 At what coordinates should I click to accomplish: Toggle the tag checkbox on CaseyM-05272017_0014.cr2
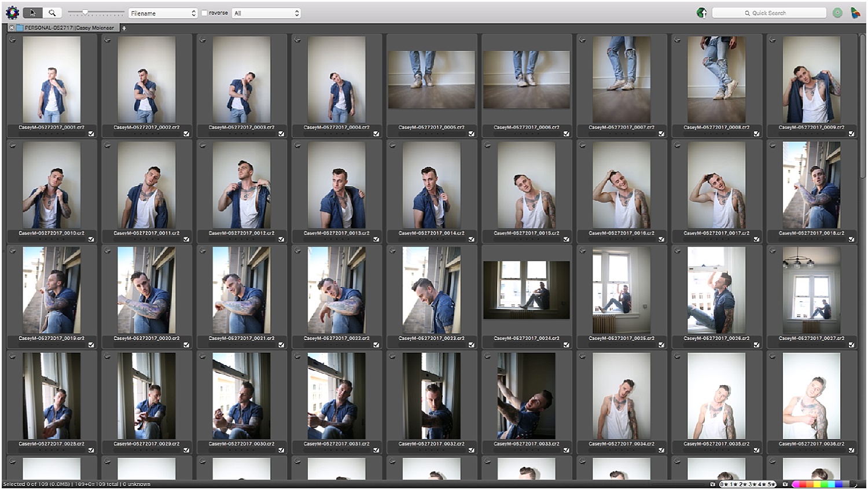pyautogui.click(x=471, y=240)
